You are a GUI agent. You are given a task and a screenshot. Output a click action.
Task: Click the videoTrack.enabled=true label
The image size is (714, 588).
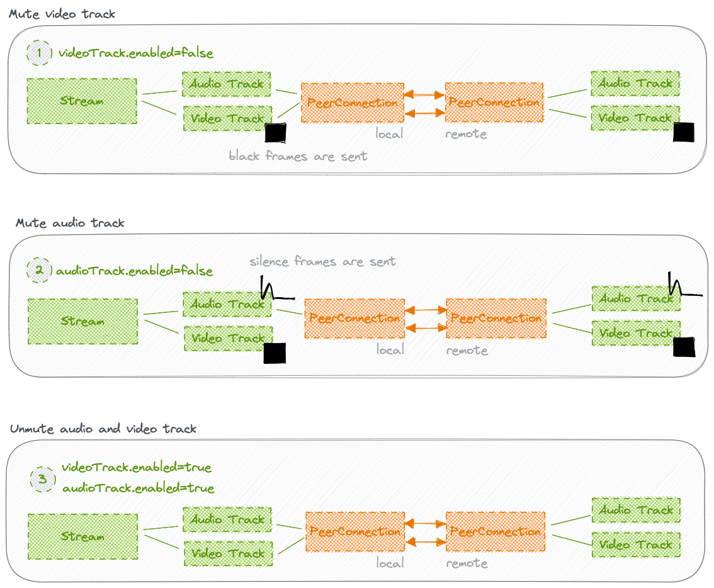[x=137, y=467]
